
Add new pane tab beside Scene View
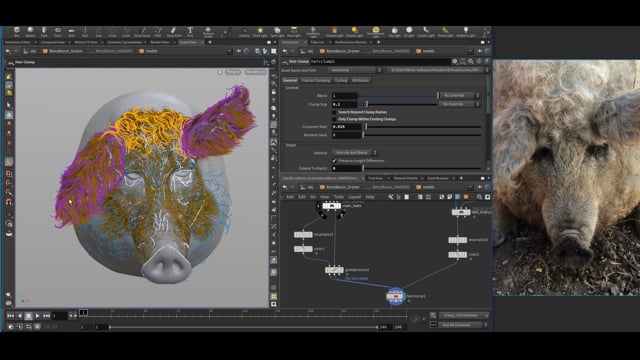(x=210, y=42)
